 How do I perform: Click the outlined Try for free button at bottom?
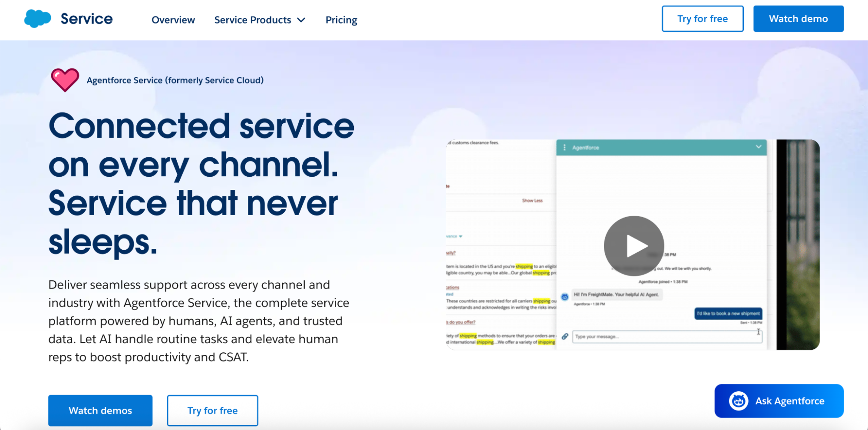tap(212, 410)
